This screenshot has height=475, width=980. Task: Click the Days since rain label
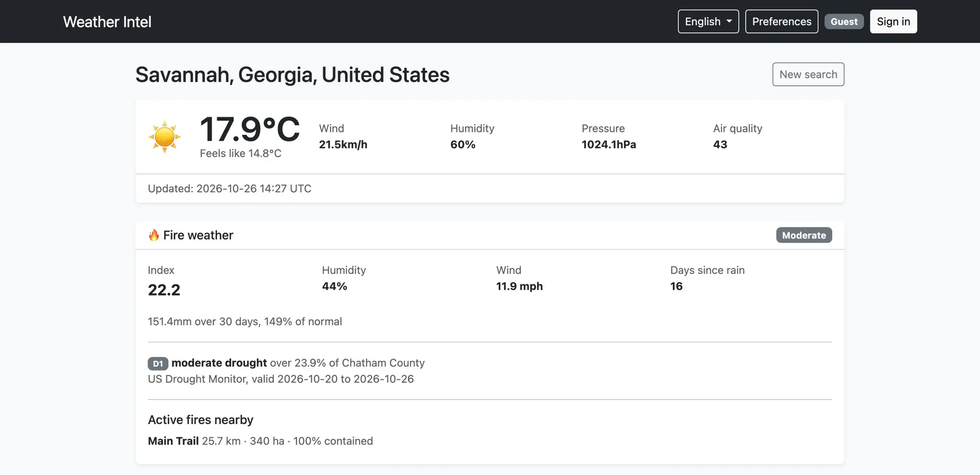(x=707, y=270)
